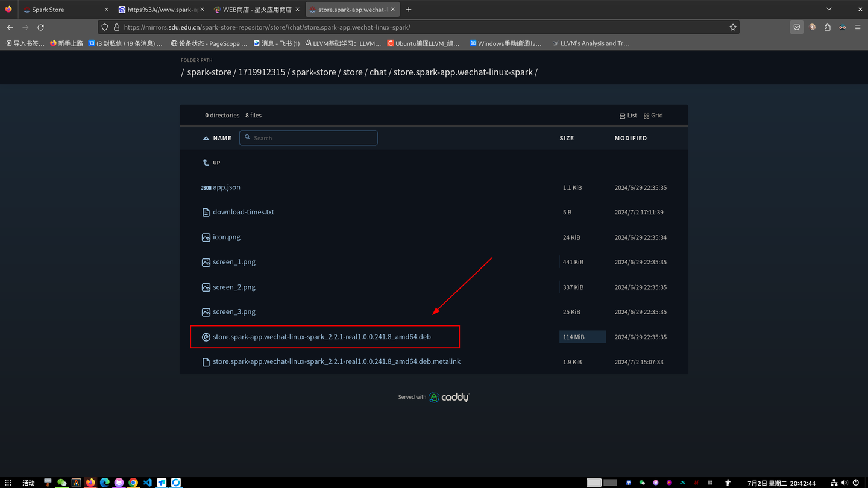This screenshot has width=868, height=488.
Task: Bookmark the page with the star icon
Action: [733, 27]
